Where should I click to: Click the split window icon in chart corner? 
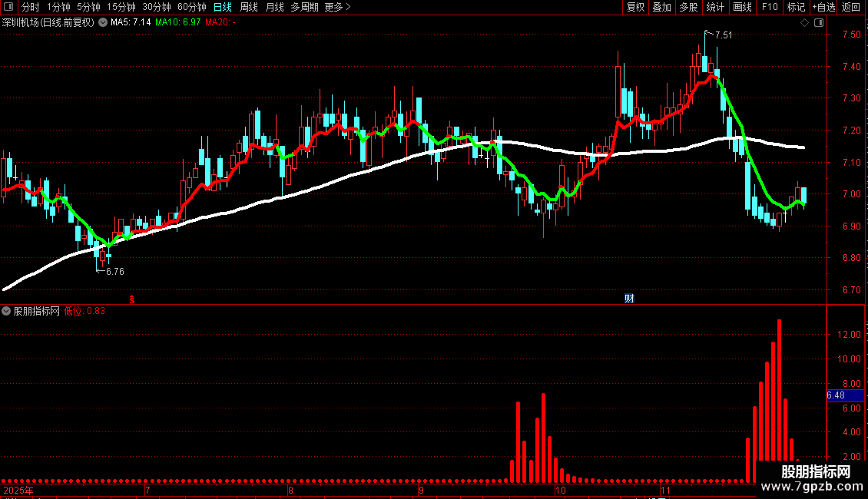point(819,22)
